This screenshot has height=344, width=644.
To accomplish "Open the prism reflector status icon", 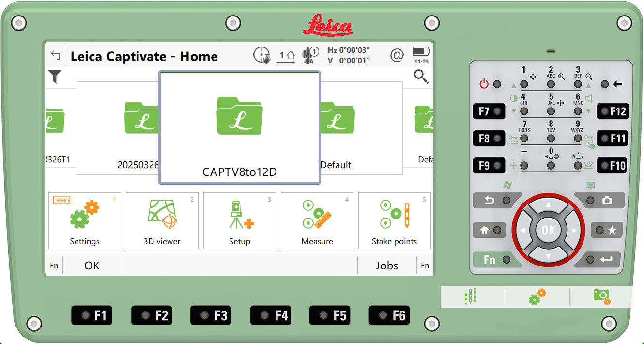I will pyautogui.click(x=287, y=56).
